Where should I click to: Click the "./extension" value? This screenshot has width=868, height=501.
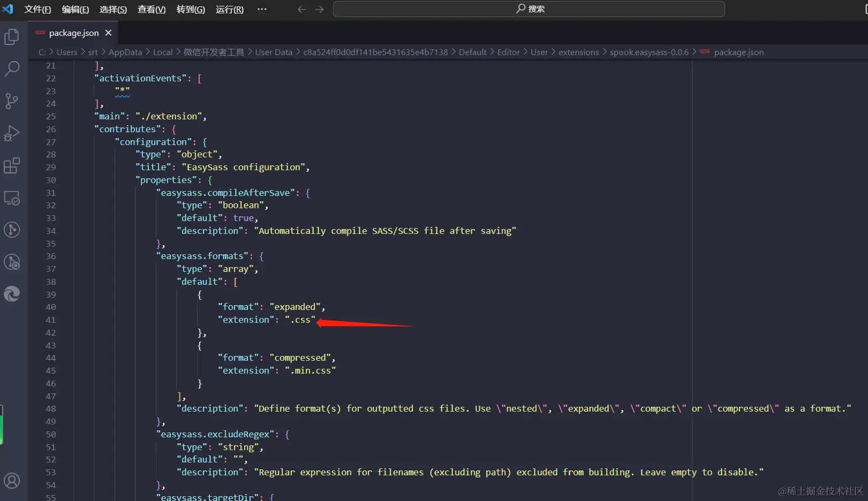pos(169,116)
